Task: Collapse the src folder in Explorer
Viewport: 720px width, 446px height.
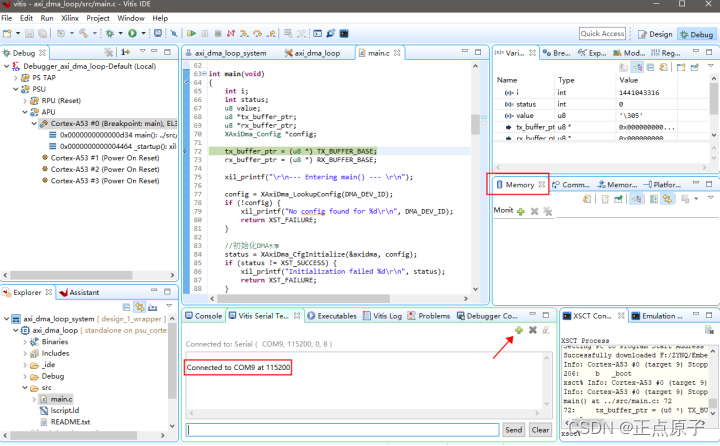Action: [25, 388]
